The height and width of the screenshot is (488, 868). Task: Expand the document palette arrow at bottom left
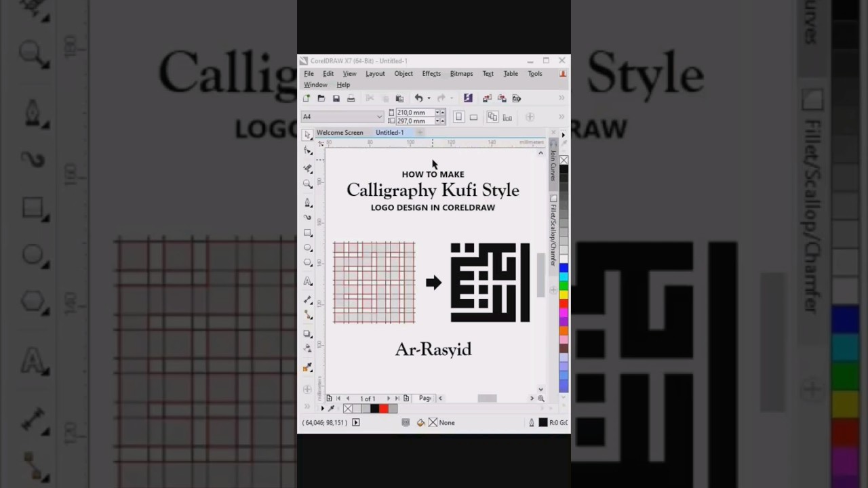(x=322, y=409)
